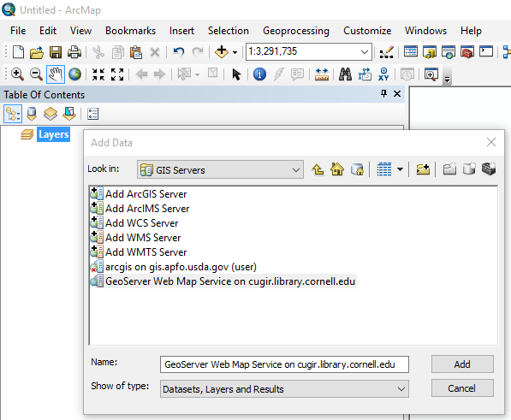Open the Bookmarks menu
The image size is (511, 420).
130,31
